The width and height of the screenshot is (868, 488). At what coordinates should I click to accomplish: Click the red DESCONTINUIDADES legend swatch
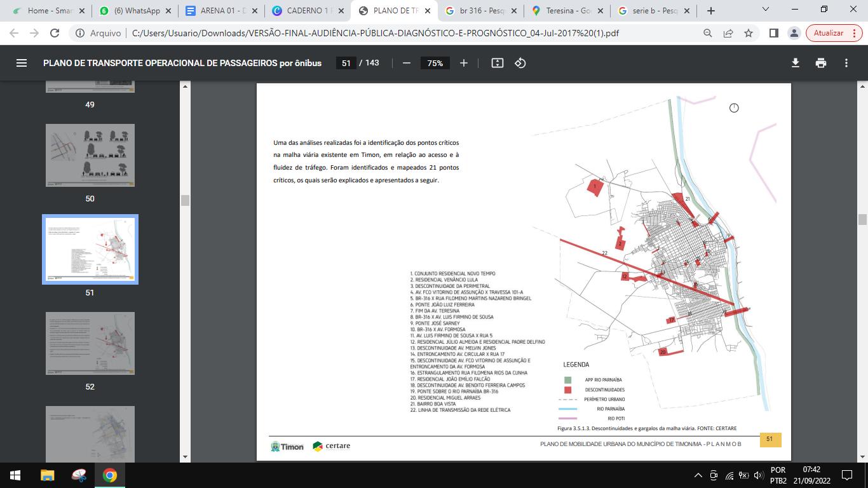568,390
